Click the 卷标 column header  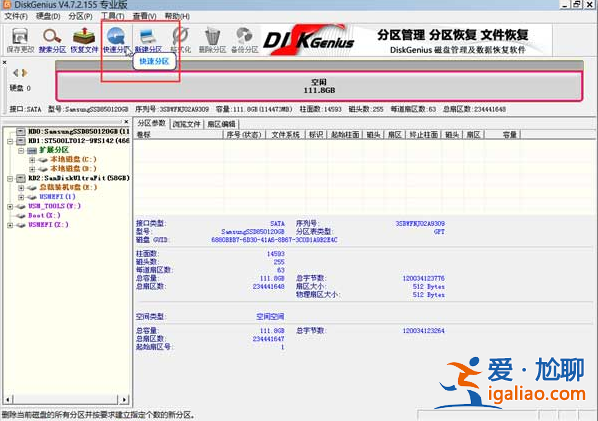[179, 135]
